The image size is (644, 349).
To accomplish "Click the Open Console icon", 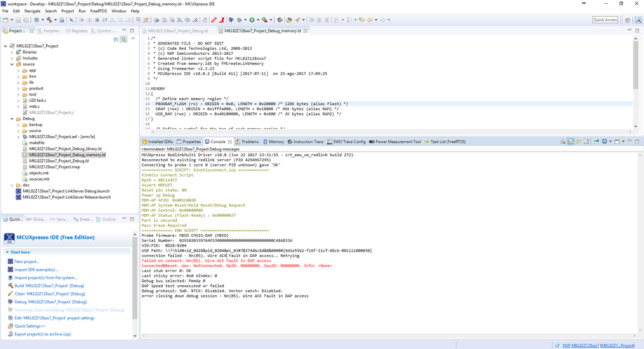I will click(617, 142).
